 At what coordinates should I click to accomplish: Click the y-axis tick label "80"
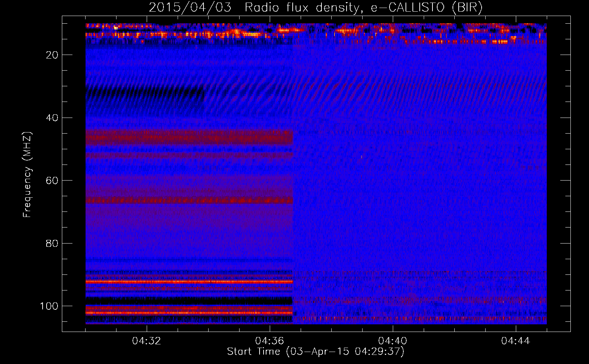(52, 243)
